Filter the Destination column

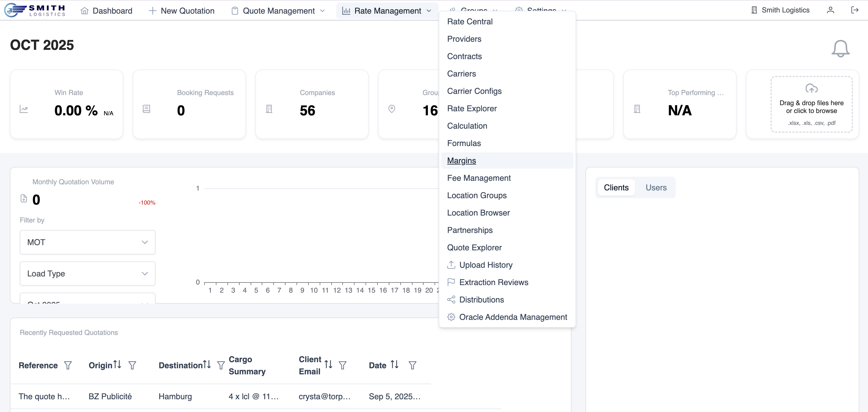point(221,365)
